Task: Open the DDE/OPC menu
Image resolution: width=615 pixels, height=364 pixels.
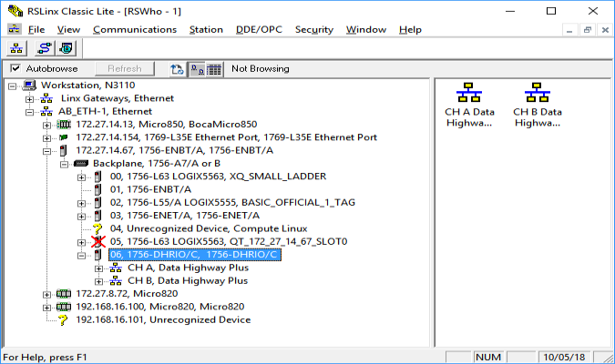Action: [x=260, y=30]
